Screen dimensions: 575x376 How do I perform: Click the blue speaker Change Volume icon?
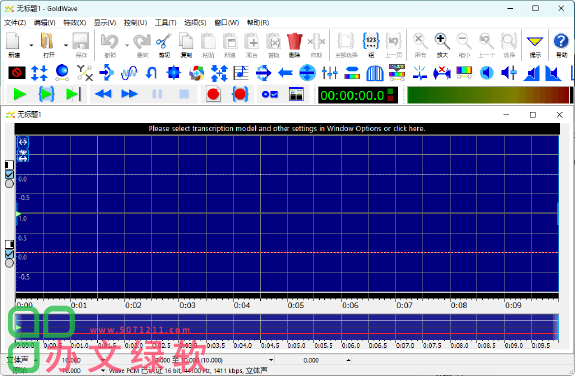pyautogui.click(x=486, y=73)
